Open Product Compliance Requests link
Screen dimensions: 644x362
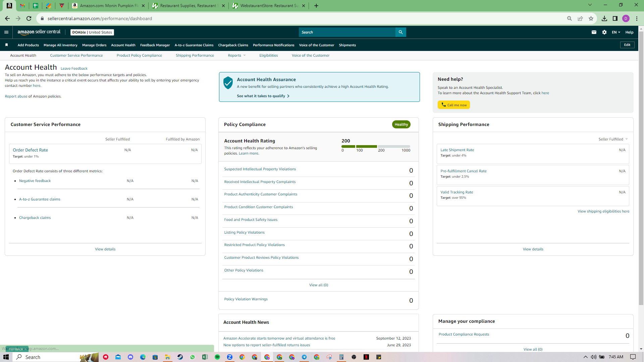coord(464,334)
